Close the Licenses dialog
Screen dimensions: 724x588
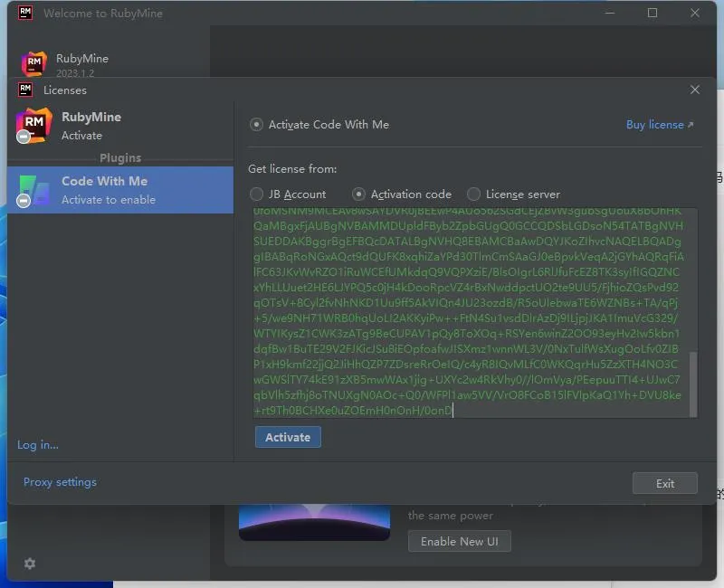tap(695, 90)
